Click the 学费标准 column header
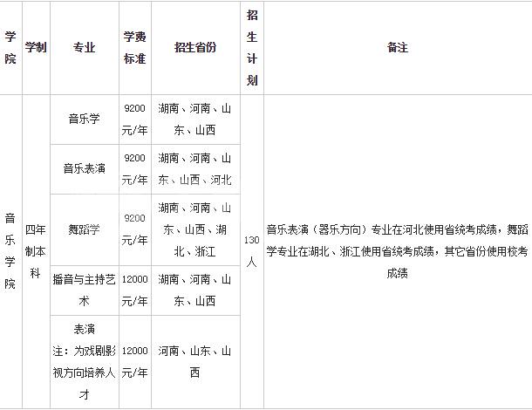532x410 pixels. 134,48
